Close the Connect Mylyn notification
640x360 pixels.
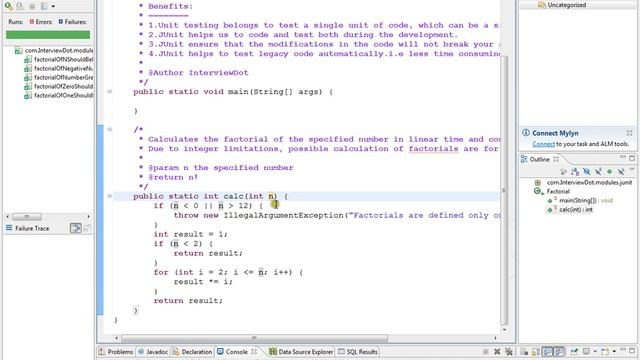[629, 133]
